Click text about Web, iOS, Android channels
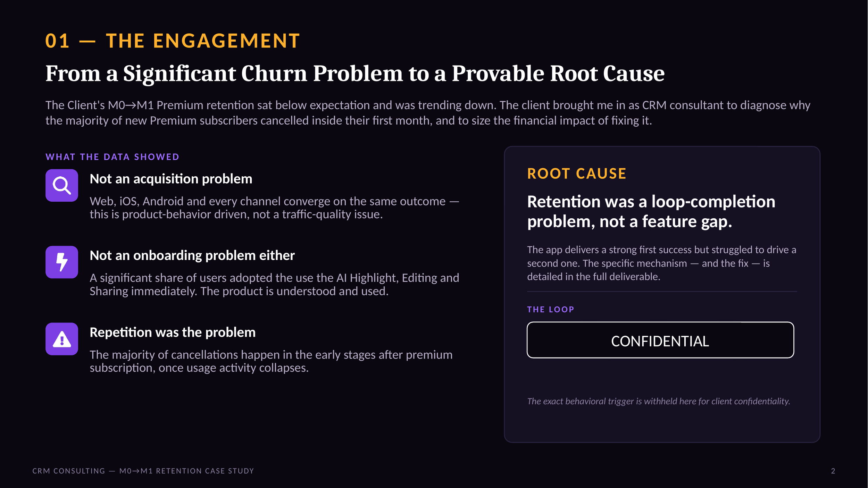Screen dimensions: 868x488 tap(274, 208)
